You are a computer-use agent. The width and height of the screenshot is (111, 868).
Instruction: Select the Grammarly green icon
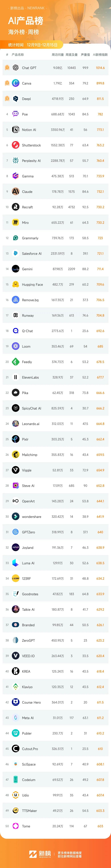coord(15,238)
